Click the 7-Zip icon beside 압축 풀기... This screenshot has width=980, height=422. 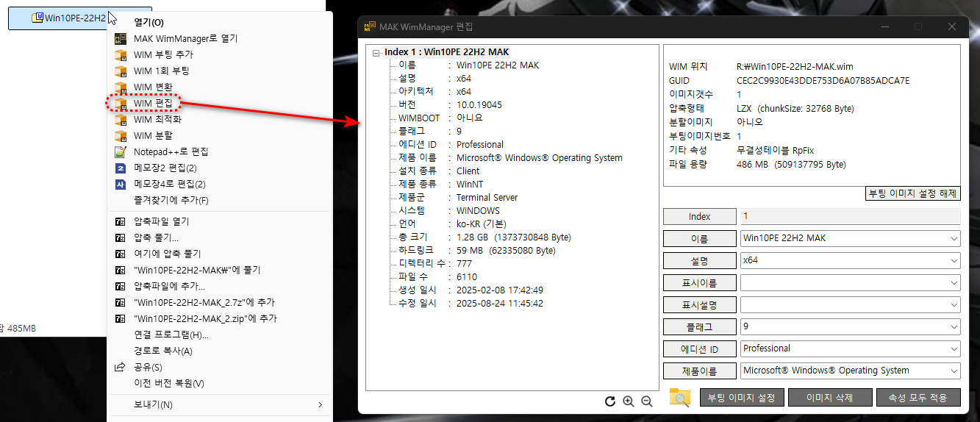(121, 237)
